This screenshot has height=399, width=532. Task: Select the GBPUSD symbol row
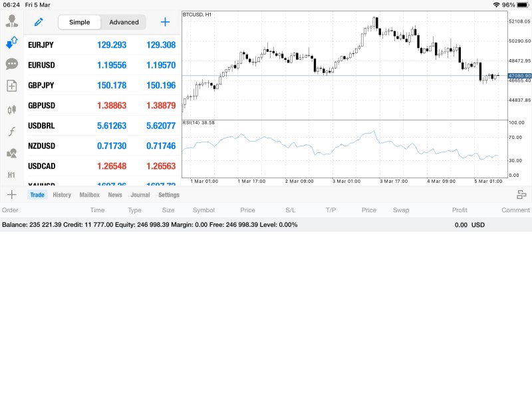click(x=102, y=106)
